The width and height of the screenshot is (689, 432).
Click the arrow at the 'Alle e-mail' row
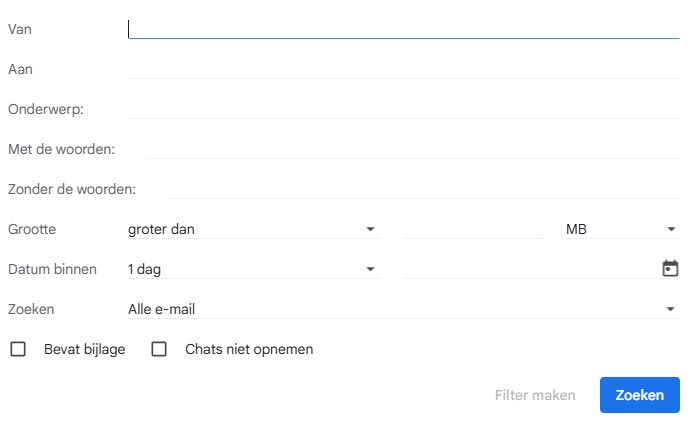tap(671, 309)
